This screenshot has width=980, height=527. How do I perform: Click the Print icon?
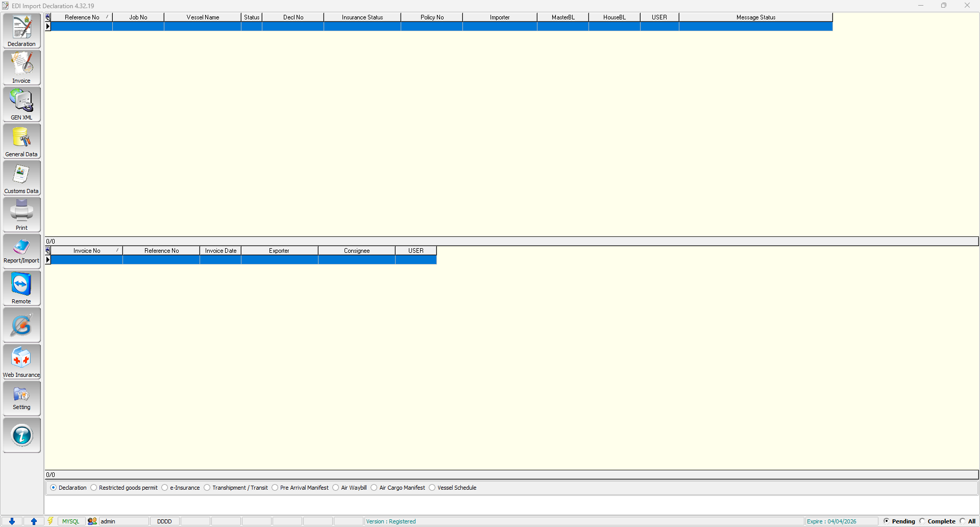click(x=21, y=214)
